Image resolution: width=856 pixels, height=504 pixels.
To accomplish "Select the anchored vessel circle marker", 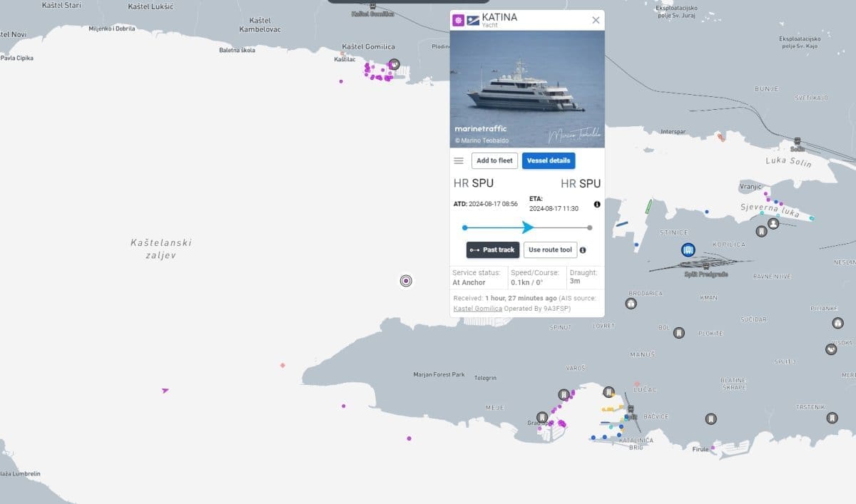I will click(406, 281).
